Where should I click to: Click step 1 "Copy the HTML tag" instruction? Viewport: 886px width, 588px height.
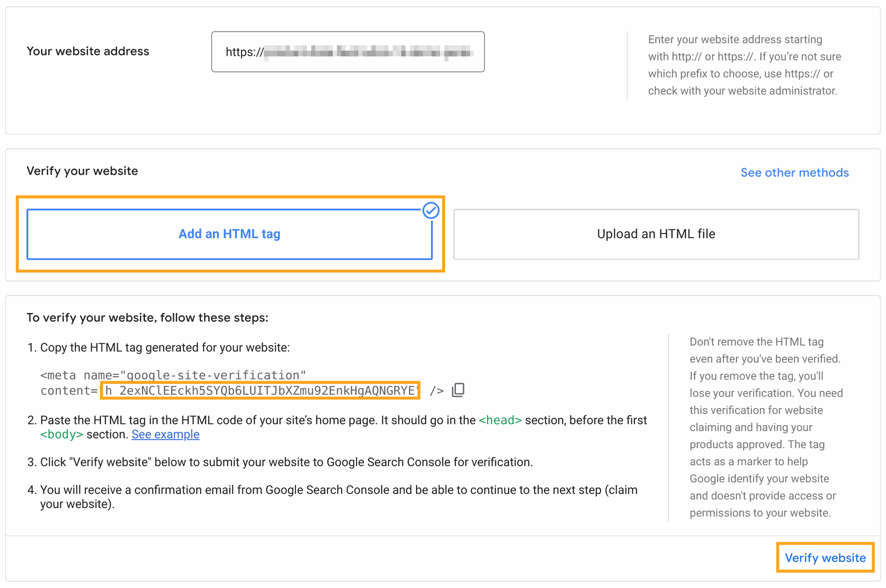click(x=158, y=348)
